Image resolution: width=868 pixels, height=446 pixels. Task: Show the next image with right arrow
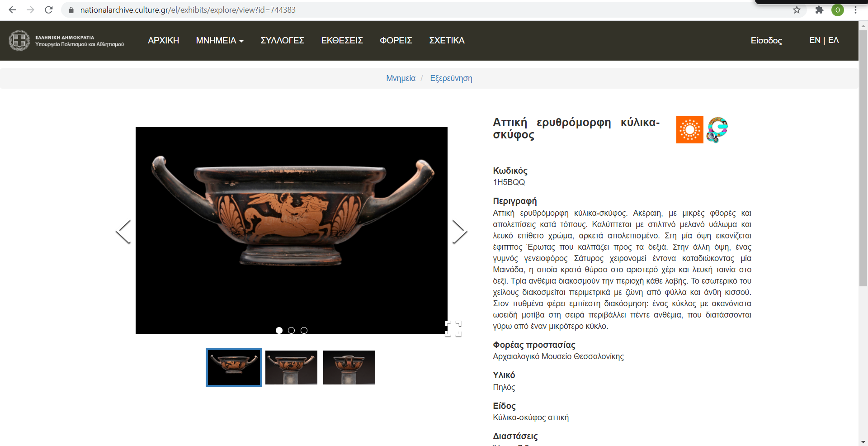pyautogui.click(x=460, y=232)
